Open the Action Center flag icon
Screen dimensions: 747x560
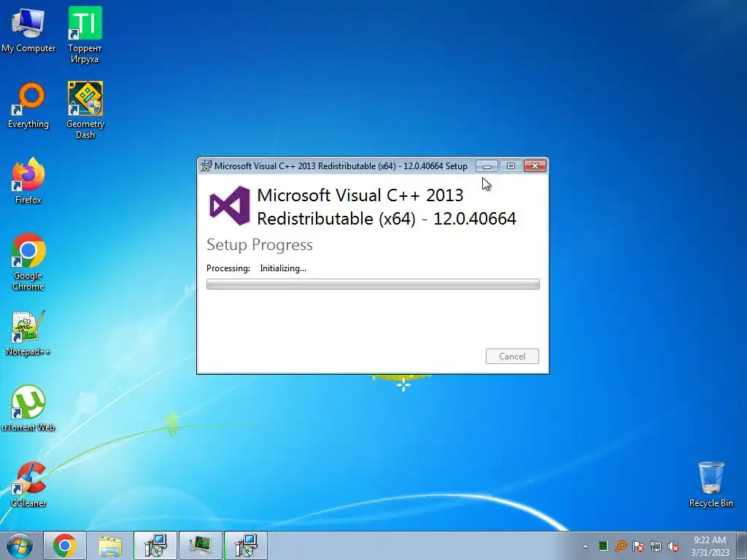point(638,546)
